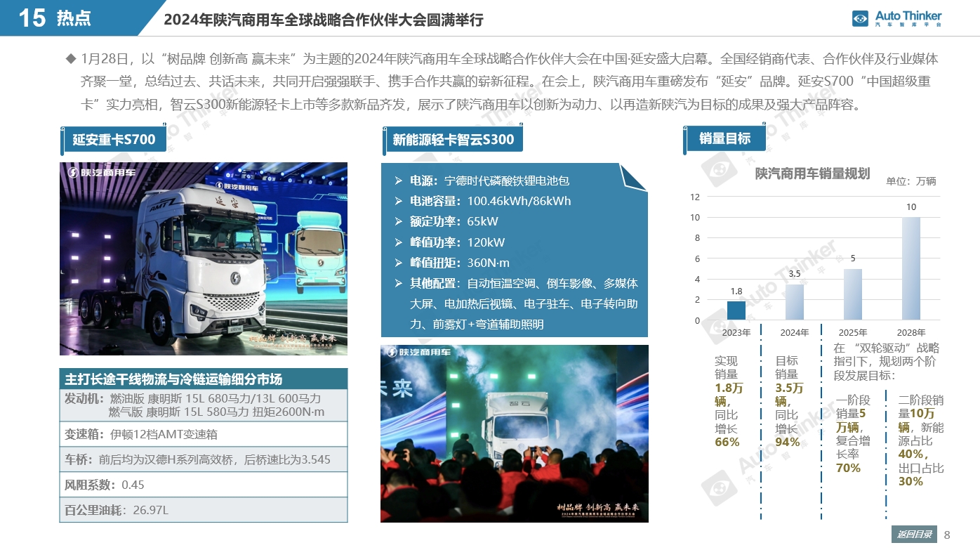Screen dimensions: 980x550
Task: Select the 延安重卡S700 section header
Action: pyautogui.click(x=114, y=139)
